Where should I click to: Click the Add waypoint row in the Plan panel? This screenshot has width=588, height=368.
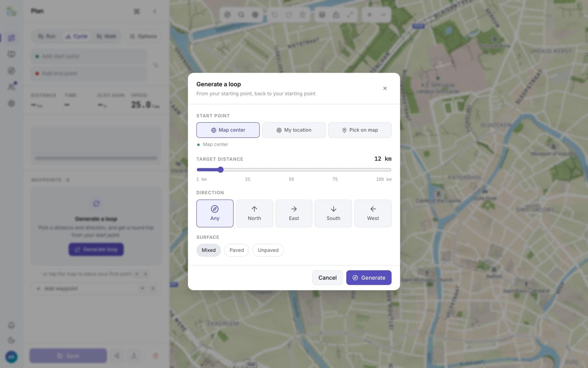96,289
